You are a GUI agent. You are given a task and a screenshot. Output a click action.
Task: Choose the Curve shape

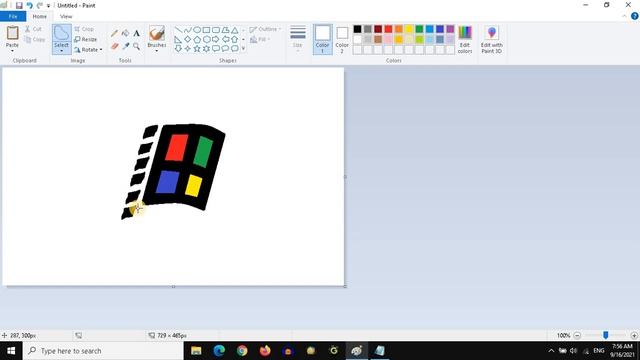pyautogui.click(x=188, y=30)
